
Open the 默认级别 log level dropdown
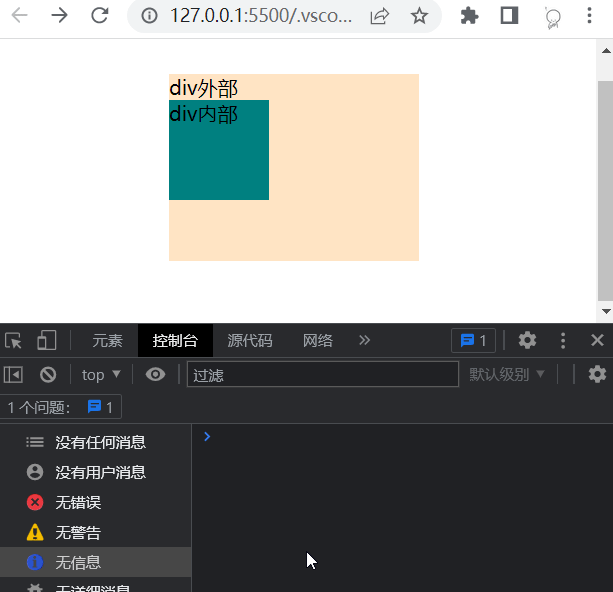point(507,374)
